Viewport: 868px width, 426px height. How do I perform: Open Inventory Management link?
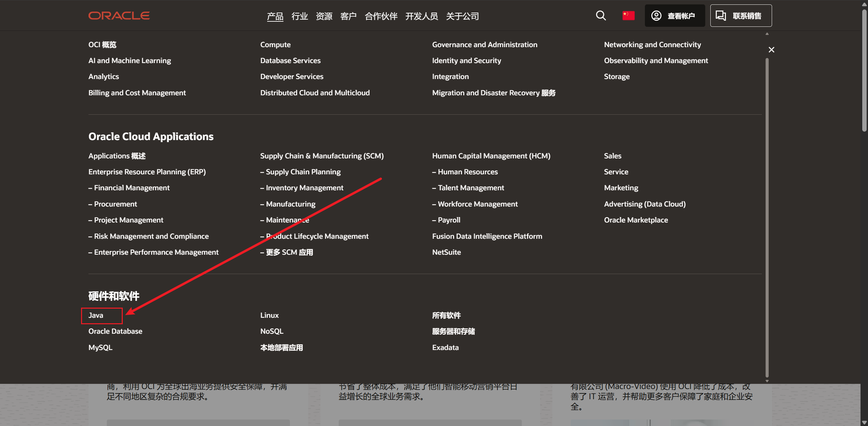[x=302, y=188]
